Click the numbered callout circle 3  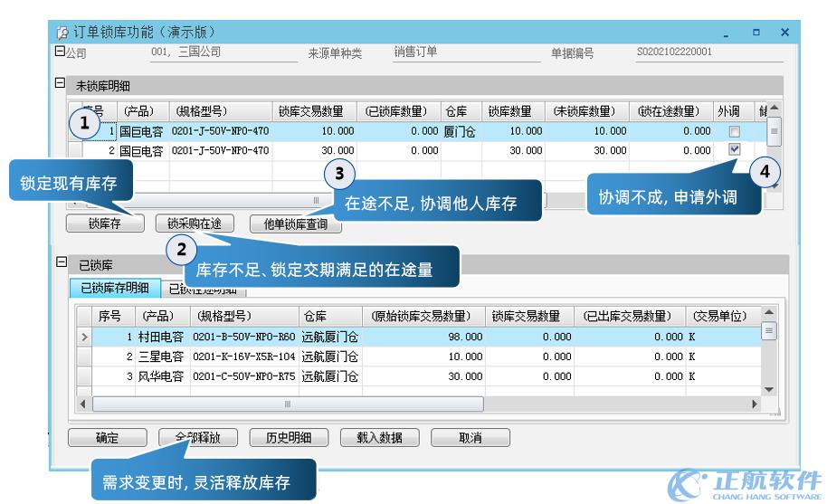(x=339, y=172)
